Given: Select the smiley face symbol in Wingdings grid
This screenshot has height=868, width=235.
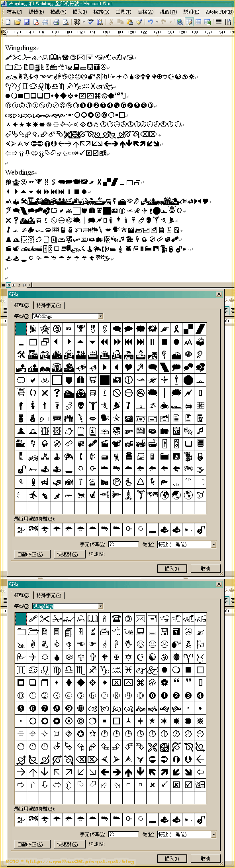Looking at the screenshot, I should point(141,645).
